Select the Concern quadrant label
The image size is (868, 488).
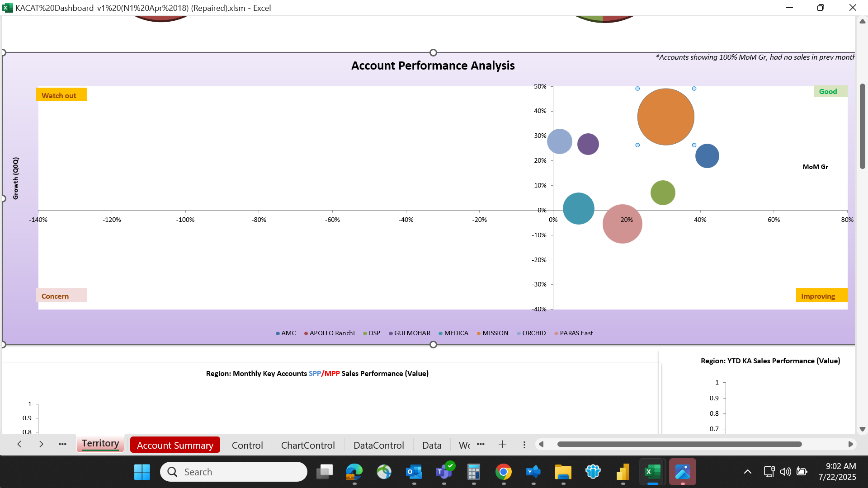coord(61,296)
